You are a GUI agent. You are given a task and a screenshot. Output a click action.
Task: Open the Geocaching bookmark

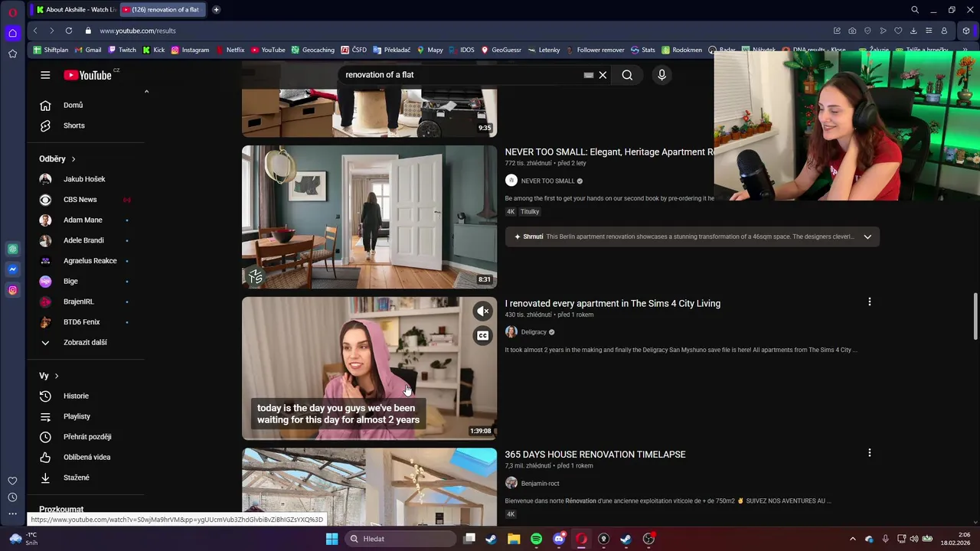[x=312, y=50]
